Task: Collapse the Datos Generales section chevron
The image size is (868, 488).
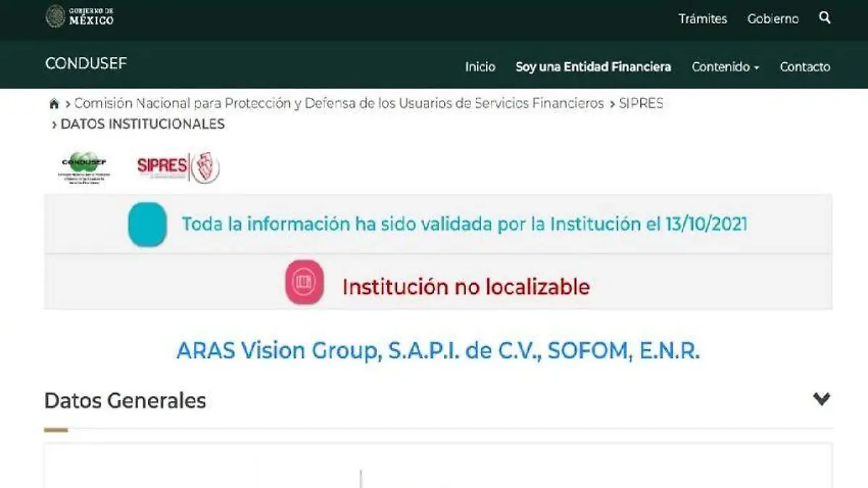Action: point(821,399)
